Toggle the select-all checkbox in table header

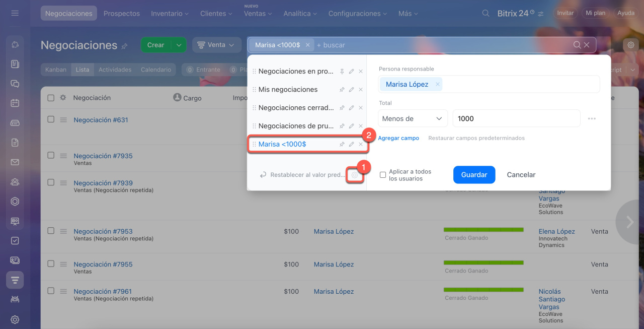tap(51, 98)
